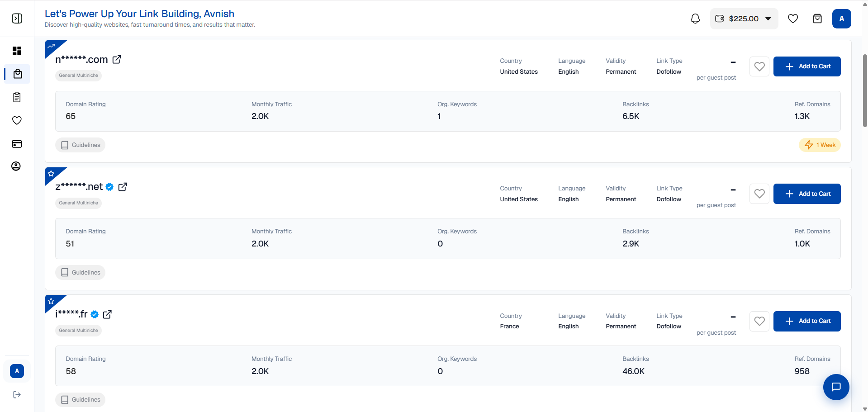Expand the $225.00 wallet balance dropdown
The height and width of the screenshot is (412, 868).
click(x=744, y=19)
